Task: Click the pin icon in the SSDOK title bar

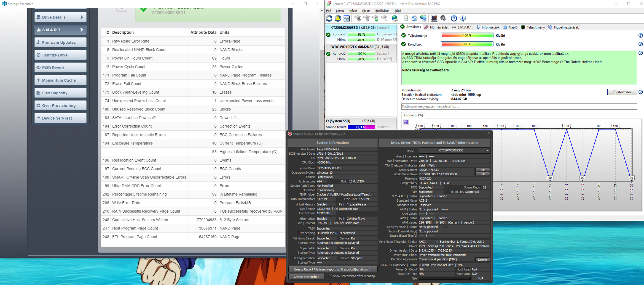Action: (x=489, y=134)
